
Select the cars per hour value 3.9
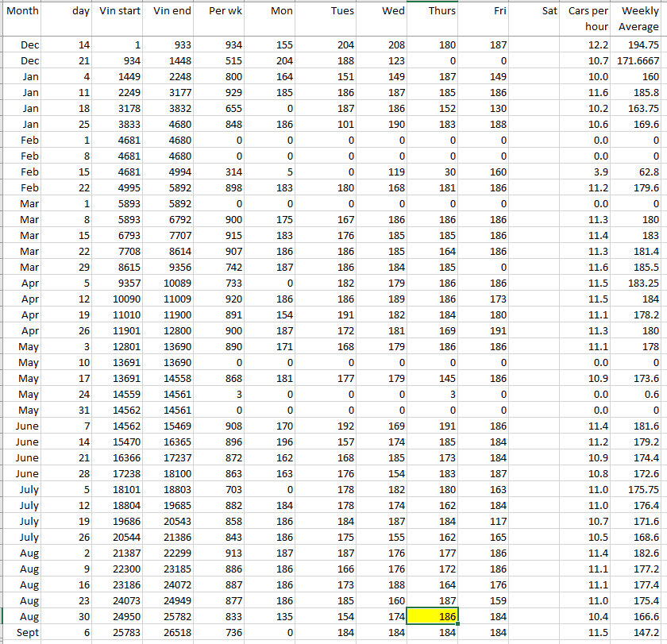coord(588,172)
